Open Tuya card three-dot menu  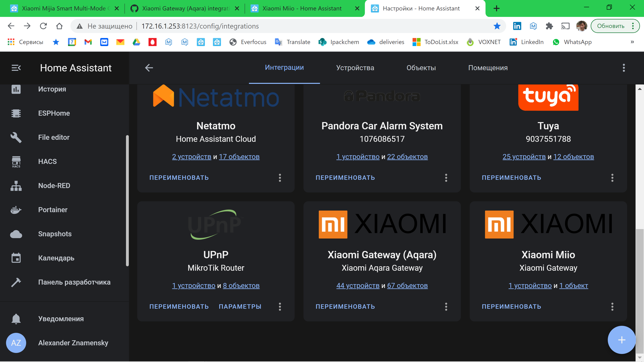point(612,178)
